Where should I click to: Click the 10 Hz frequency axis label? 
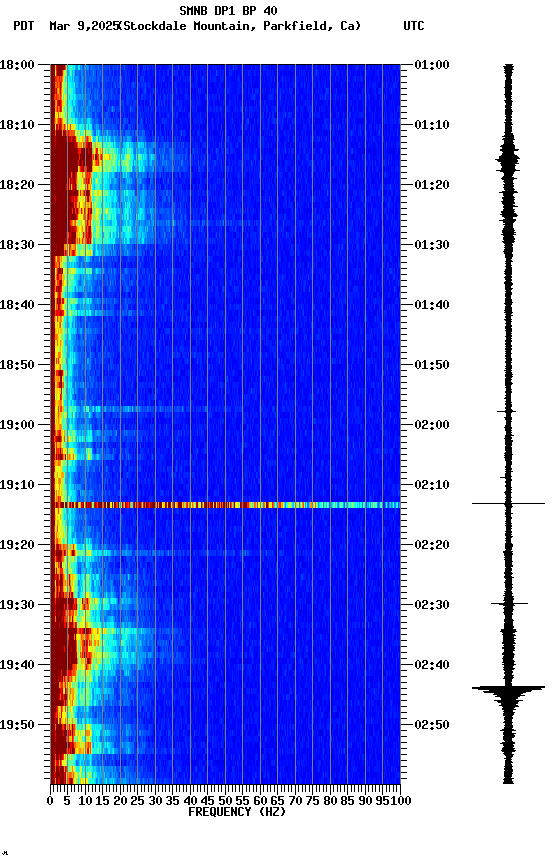pyautogui.click(x=85, y=801)
